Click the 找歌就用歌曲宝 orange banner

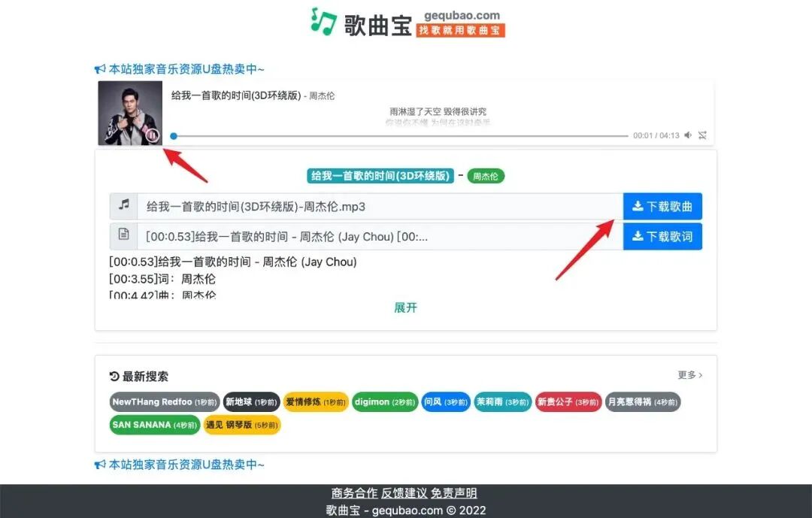tap(460, 31)
